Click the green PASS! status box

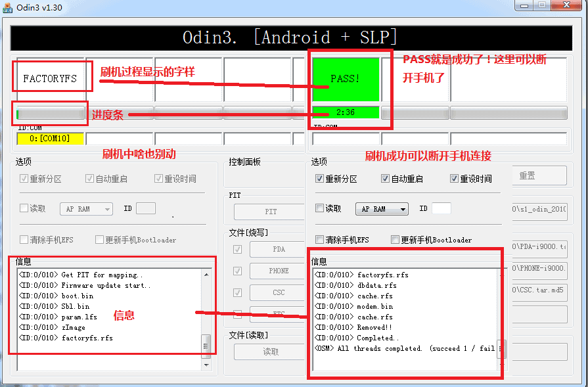[x=346, y=79]
